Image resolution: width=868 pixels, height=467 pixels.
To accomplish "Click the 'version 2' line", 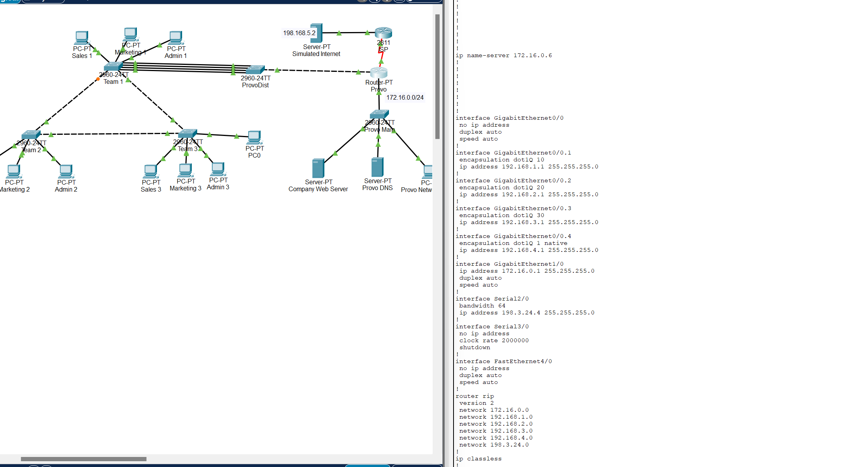I will tap(477, 403).
